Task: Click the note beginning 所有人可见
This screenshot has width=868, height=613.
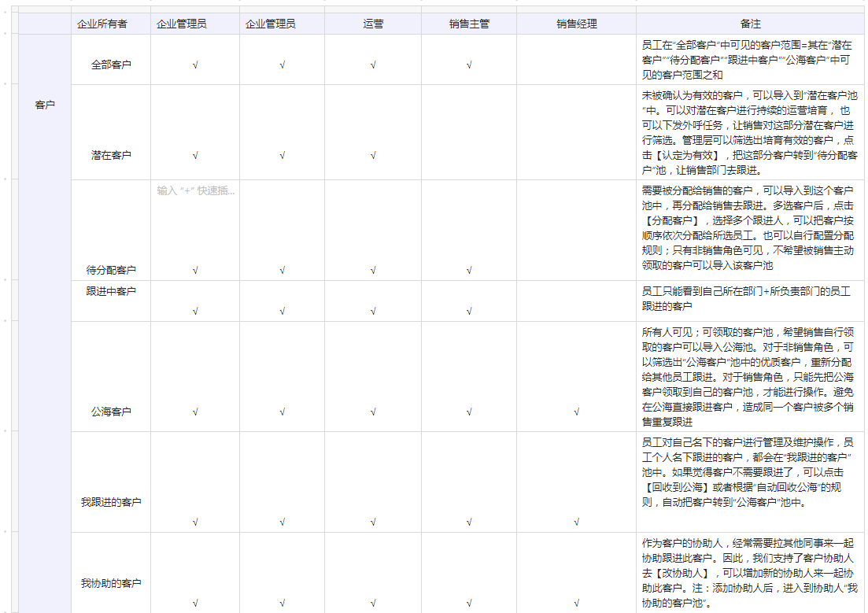Action: 748,377
